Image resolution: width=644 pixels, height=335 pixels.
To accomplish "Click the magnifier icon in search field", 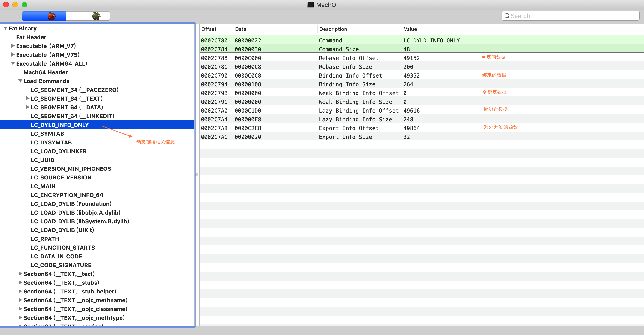I will tap(507, 16).
